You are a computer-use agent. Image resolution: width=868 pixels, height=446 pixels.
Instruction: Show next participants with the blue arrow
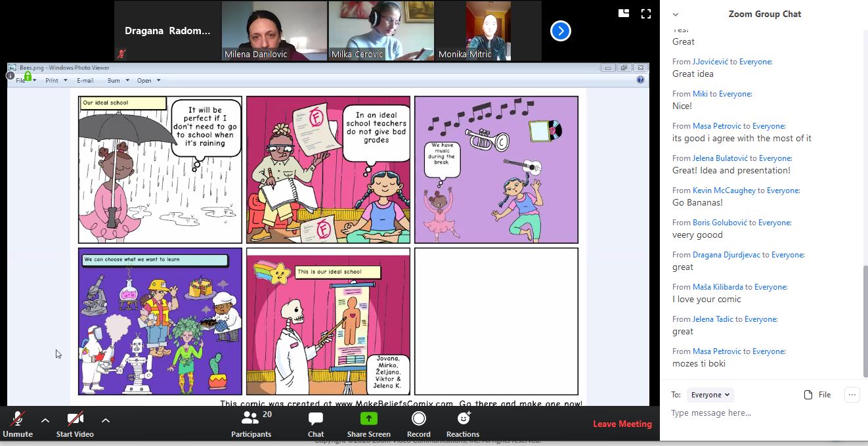tap(560, 31)
